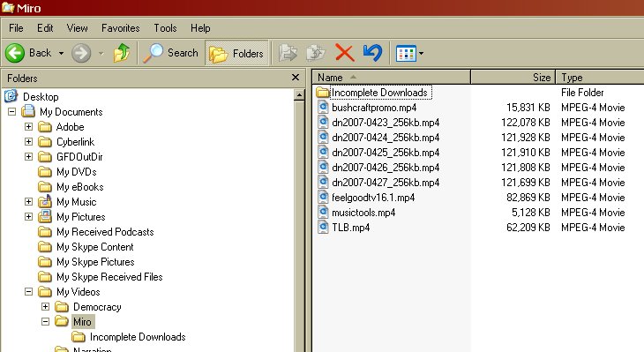Screen dimensions: 644x352
Task: Click the My Documents icon in tree
Action: [x=28, y=111]
